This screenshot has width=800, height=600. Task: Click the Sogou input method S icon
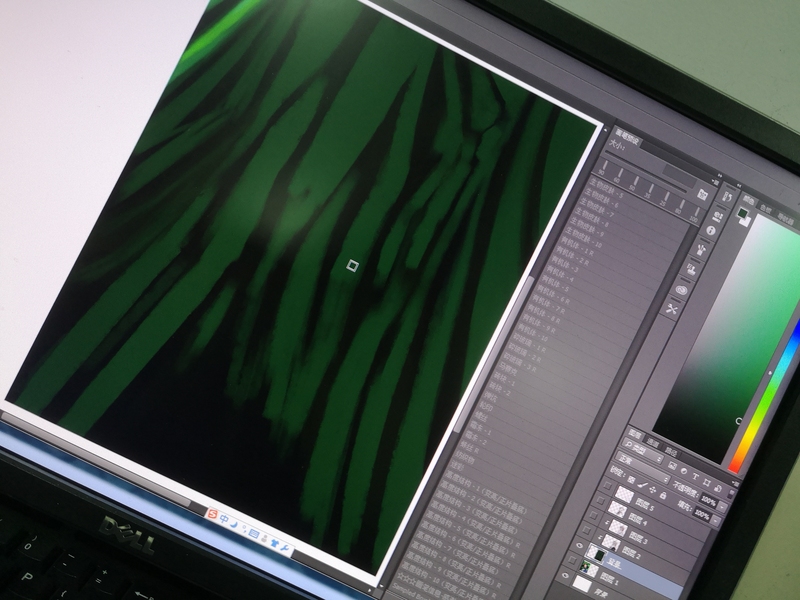pos(213,514)
